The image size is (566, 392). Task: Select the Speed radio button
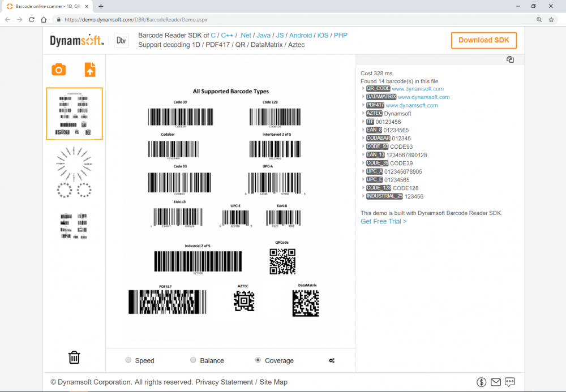[x=128, y=360]
